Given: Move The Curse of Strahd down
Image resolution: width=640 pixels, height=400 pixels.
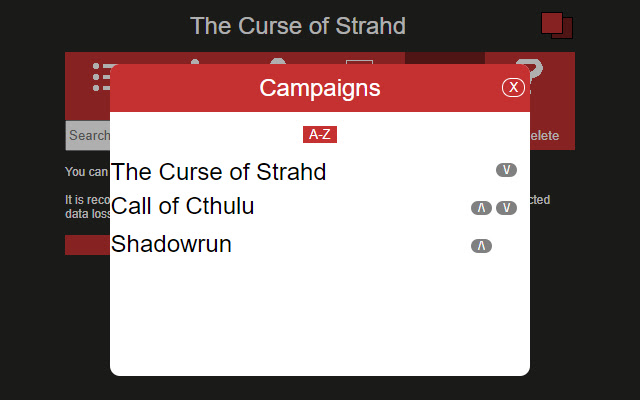Looking at the screenshot, I should pos(506,170).
